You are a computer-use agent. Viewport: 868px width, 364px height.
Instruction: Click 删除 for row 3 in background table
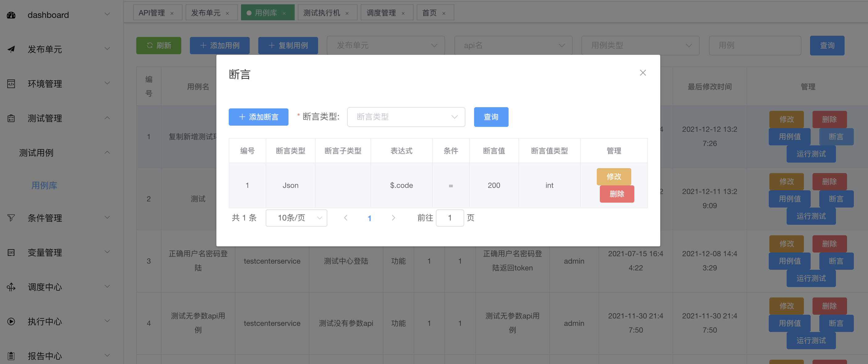pos(829,244)
